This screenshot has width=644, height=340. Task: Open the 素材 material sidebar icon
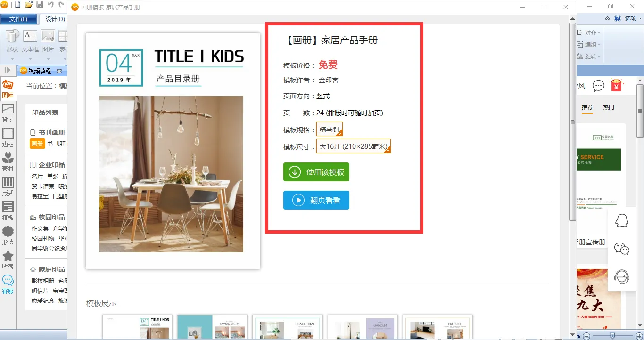tap(8, 162)
